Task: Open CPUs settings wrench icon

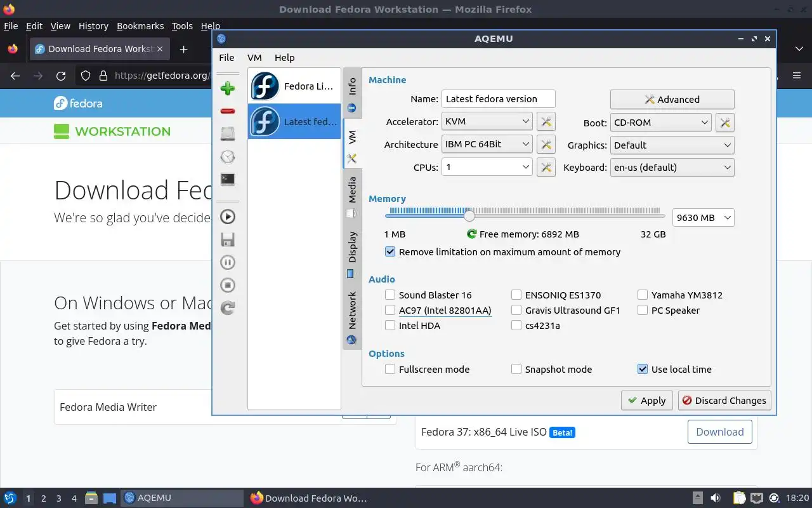Action: tap(546, 167)
